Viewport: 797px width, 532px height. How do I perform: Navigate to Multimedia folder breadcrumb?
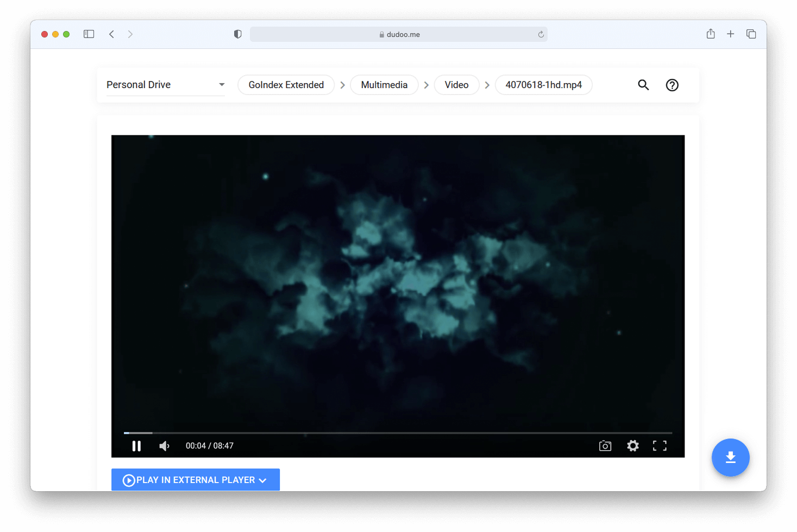pyautogui.click(x=384, y=85)
